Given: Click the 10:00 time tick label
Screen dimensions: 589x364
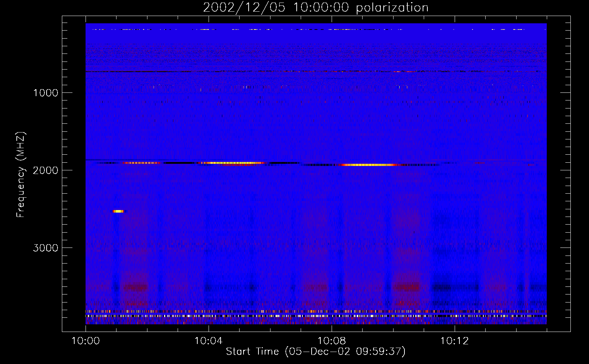Looking at the screenshot, I should click(86, 341).
